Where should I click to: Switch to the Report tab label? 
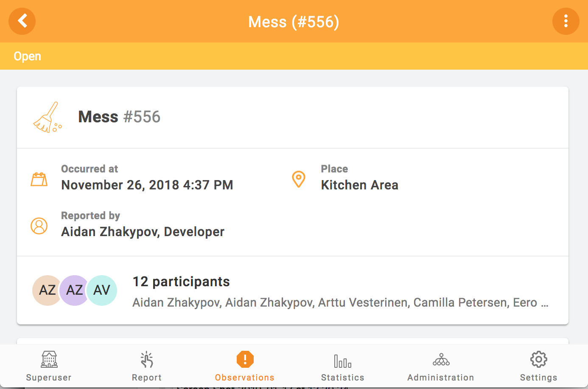tap(147, 378)
